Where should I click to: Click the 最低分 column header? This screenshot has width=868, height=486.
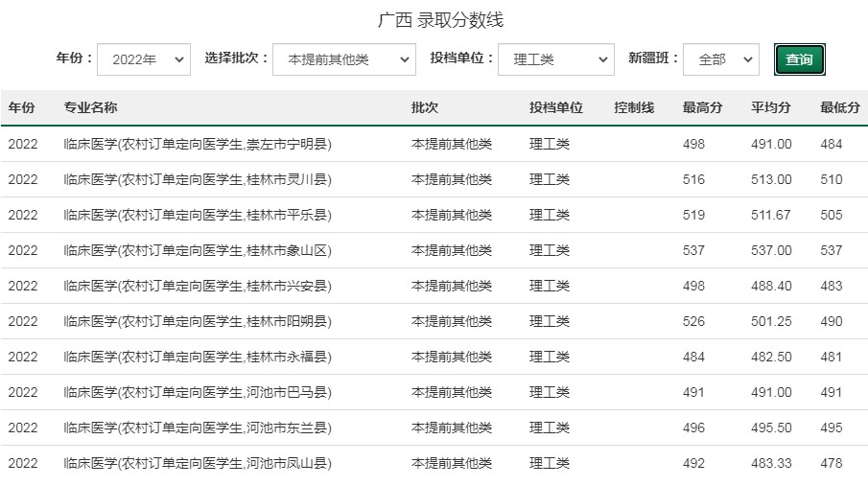pos(840,107)
